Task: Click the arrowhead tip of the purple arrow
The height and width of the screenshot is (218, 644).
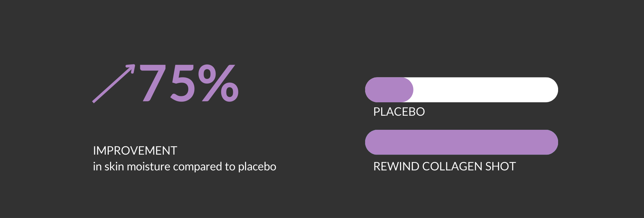Action: click(133, 66)
